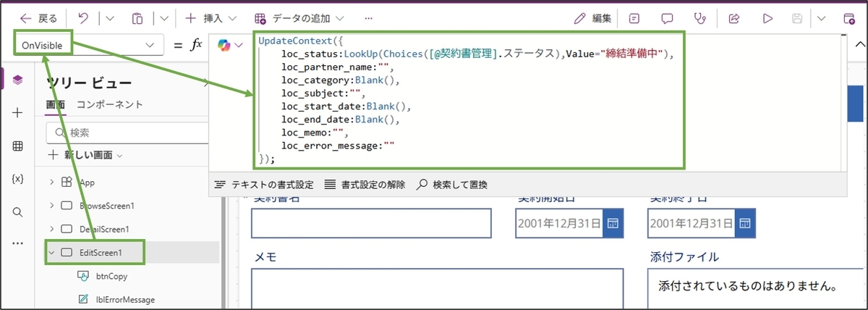
Task: Click the 戻る back button
Action: pyautogui.click(x=37, y=18)
